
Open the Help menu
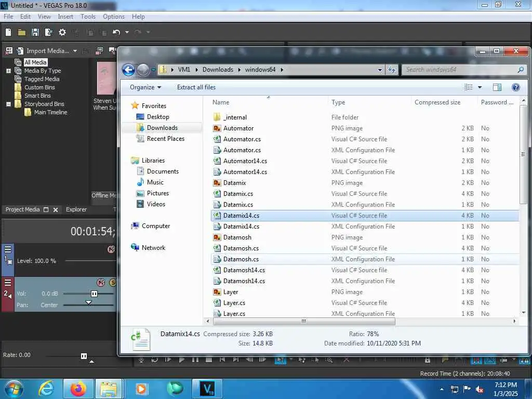coord(138,17)
